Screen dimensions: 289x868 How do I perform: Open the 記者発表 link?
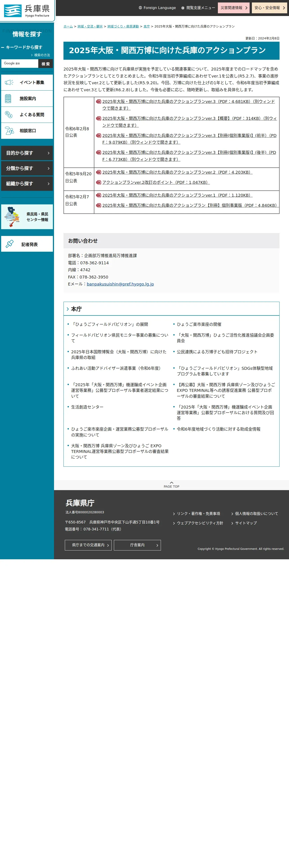coord(27,244)
